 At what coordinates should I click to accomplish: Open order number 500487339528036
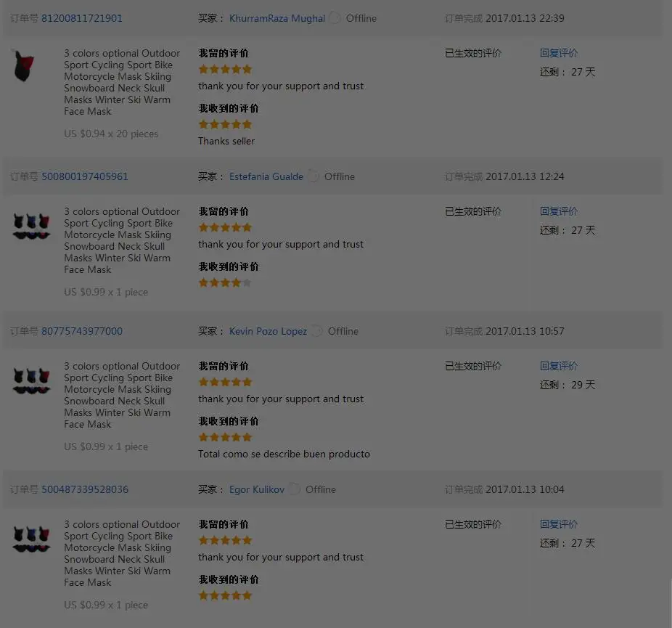(84, 489)
